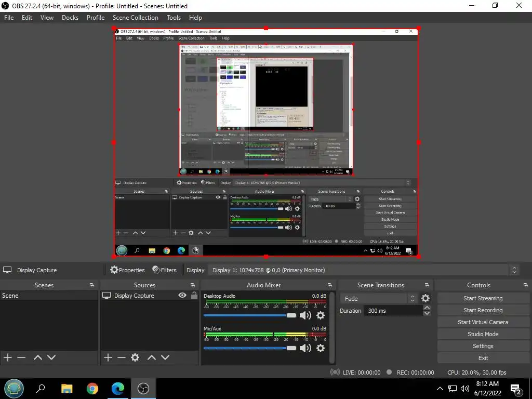Open clock showing 8:12 AM
This screenshot has width=532, height=399.
pos(487,389)
